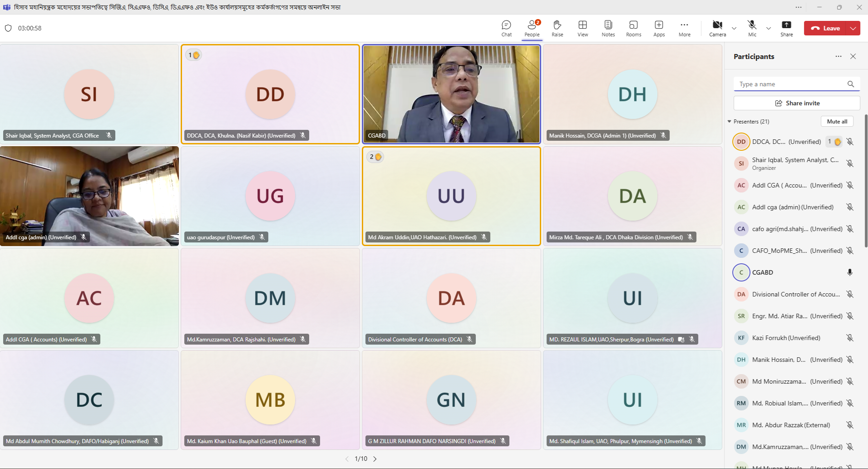Click the Type a name search field
This screenshot has width=868, height=469.
(x=790, y=84)
